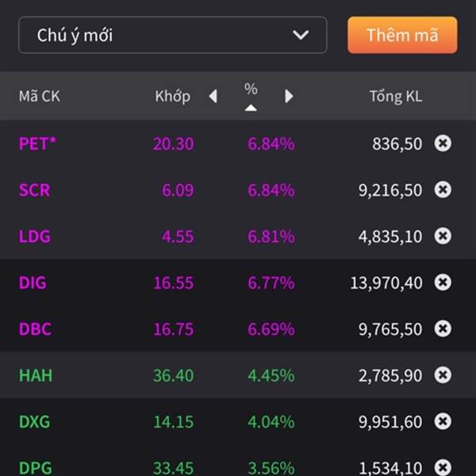Select the DIG stock symbol
This screenshot has width=476, height=476.
point(33,282)
